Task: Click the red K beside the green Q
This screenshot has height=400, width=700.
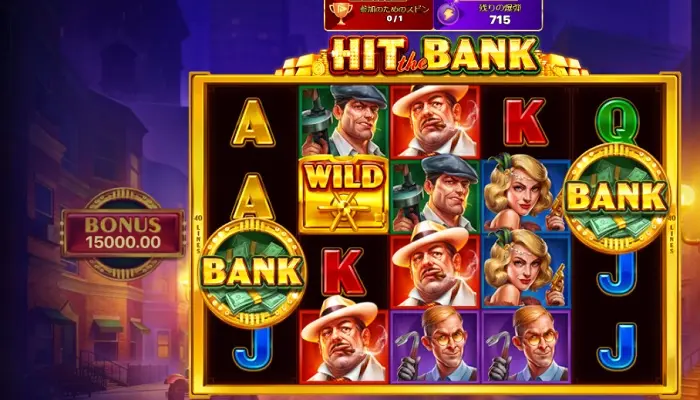Action: click(526, 122)
